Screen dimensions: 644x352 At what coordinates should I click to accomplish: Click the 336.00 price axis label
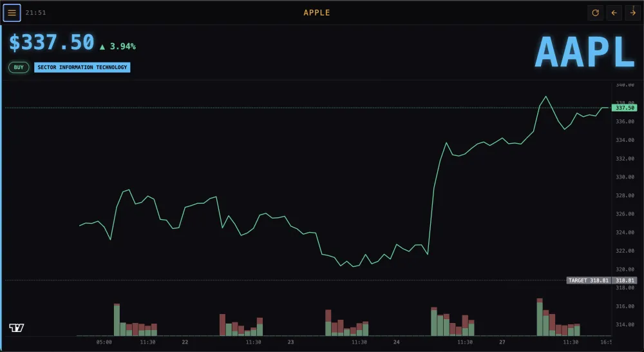624,122
